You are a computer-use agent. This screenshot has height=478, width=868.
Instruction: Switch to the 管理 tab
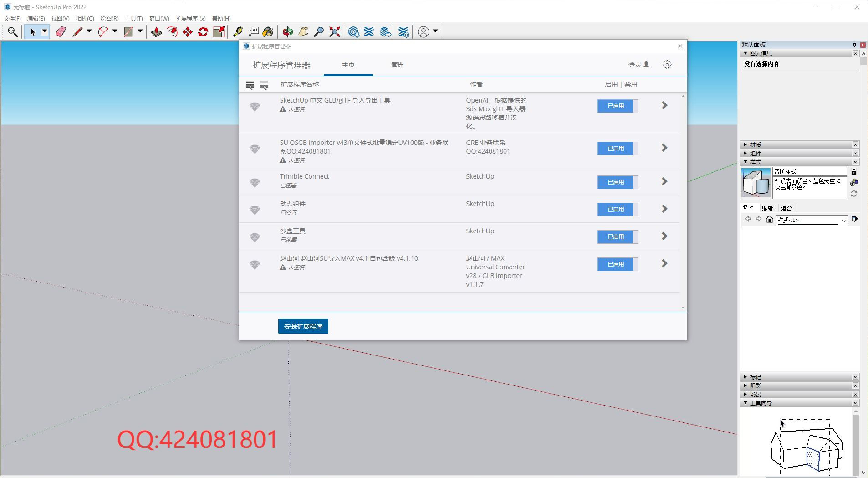point(398,65)
